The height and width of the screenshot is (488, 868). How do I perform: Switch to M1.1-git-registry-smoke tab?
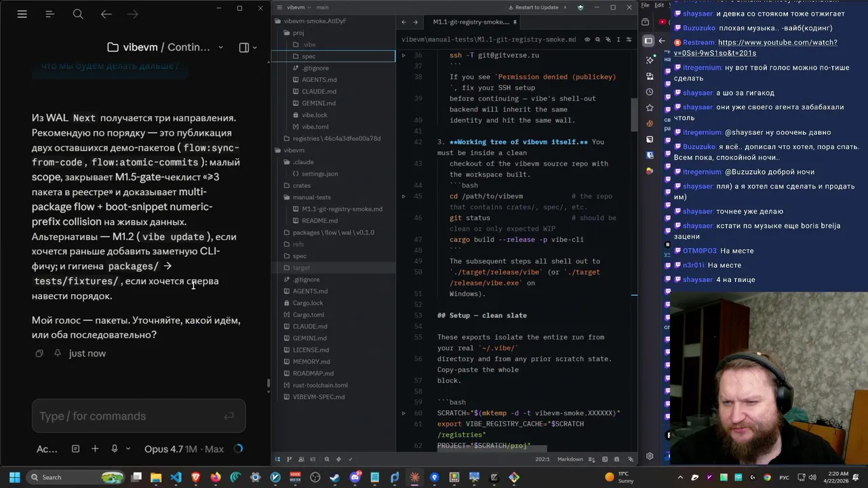[471, 22]
